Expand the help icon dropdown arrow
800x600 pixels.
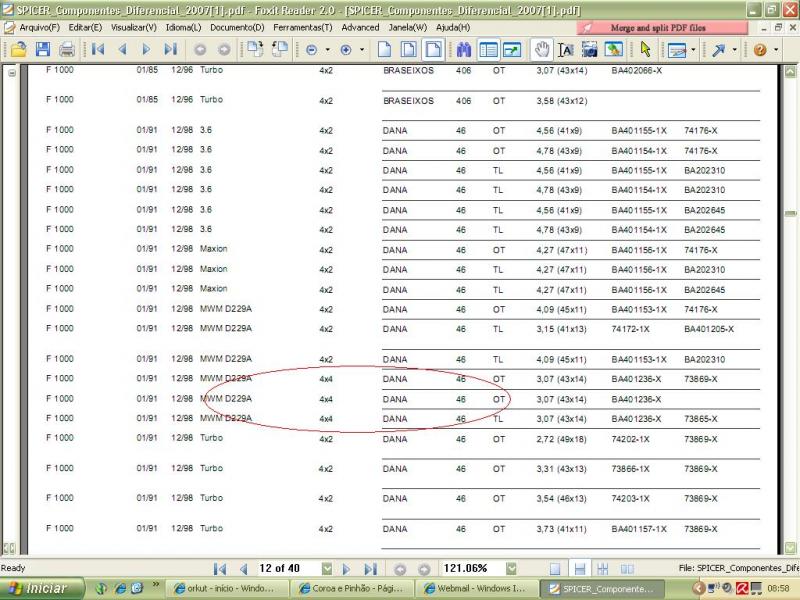(x=776, y=50)
